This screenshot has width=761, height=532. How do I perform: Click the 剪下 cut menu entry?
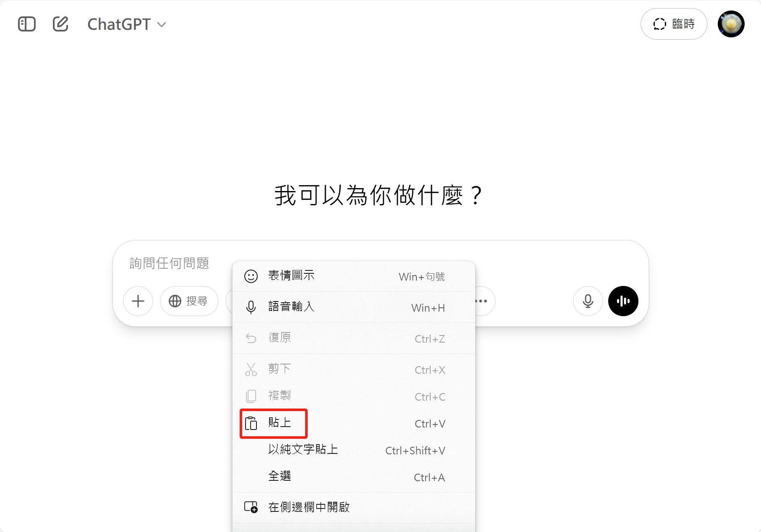click(x=353, y=370)
